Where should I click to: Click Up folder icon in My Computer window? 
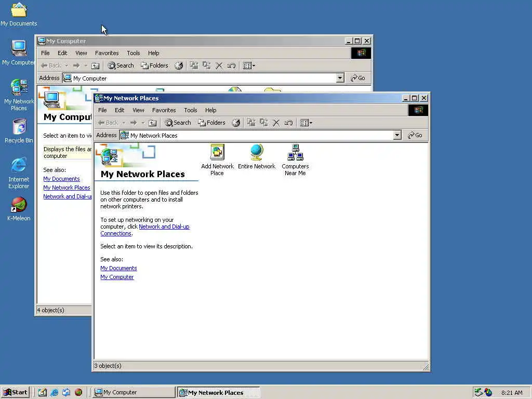click(96, 65)
